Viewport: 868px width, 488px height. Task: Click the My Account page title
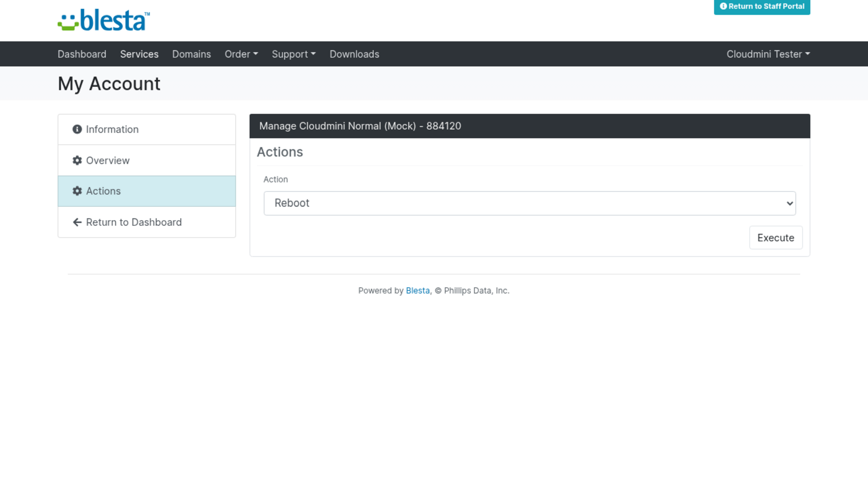pos(109,84)
